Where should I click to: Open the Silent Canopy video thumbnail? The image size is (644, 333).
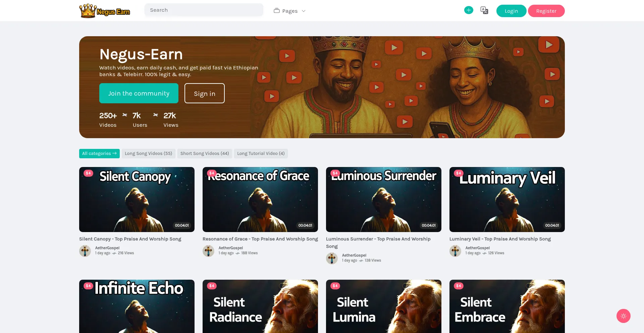click(137, 200)
